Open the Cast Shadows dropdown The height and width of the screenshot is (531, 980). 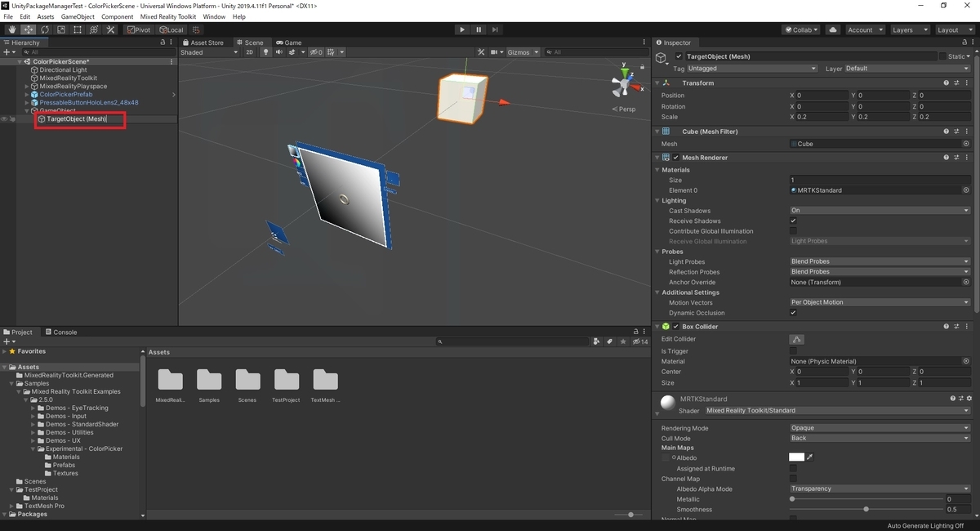[x=880, y=211]
